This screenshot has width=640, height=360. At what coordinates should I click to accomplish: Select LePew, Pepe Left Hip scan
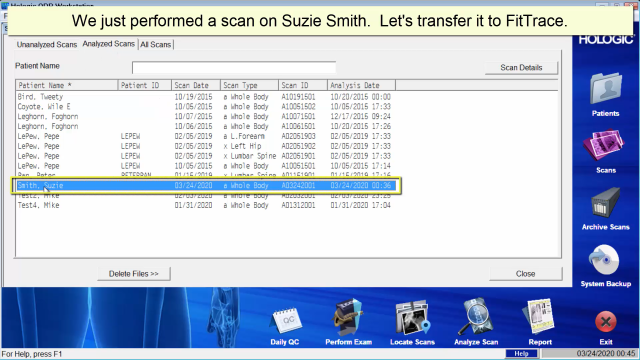click(x=205, y=146)
